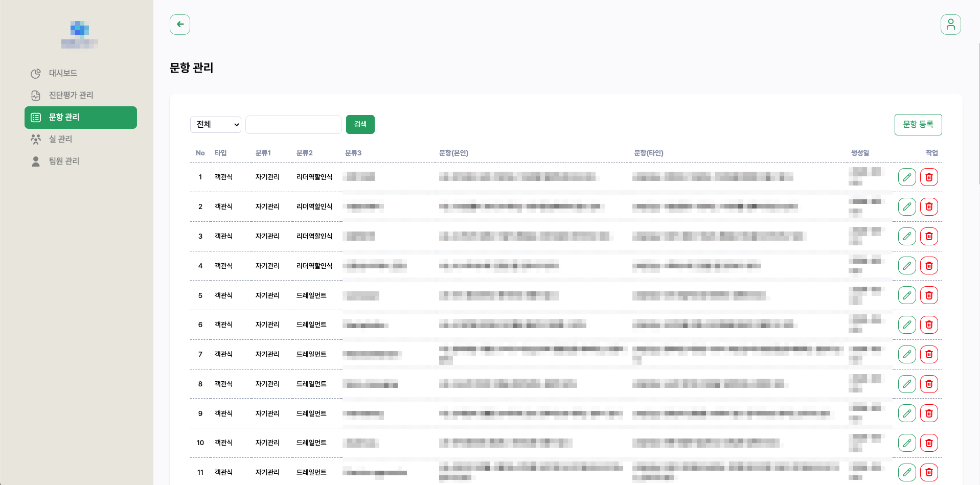The width and height of the screenshot is (980, 485).
Task: Click the delete trash icon for row 1
Action: (x=929, y=177)
